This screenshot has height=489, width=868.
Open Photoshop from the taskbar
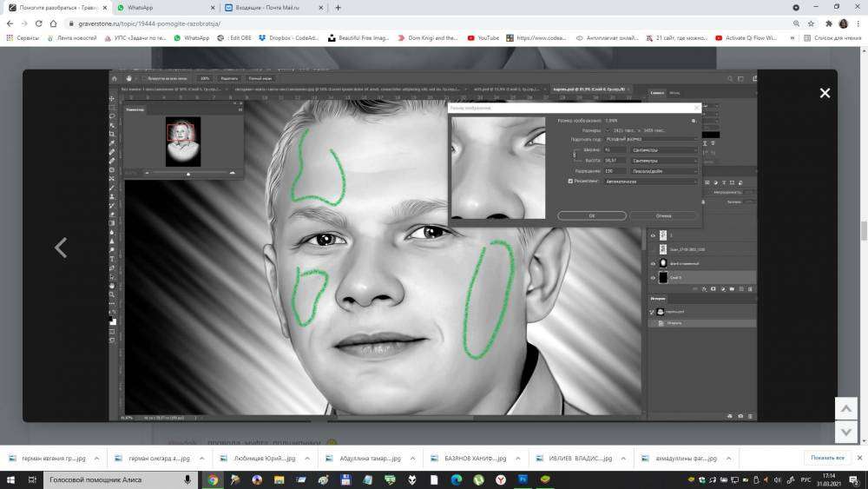523,479
